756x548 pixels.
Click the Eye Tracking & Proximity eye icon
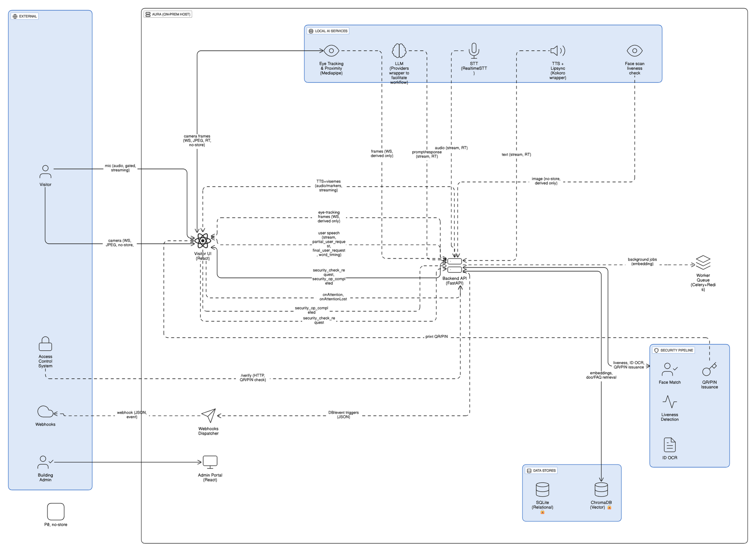[331, 51]
